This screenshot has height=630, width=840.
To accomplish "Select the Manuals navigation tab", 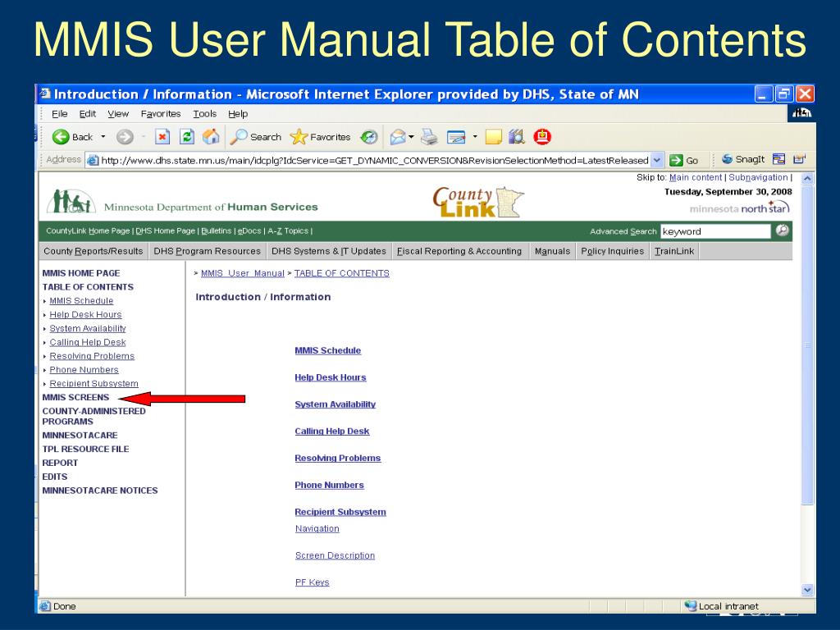I will pyautogui.click(x=552, y=251).
